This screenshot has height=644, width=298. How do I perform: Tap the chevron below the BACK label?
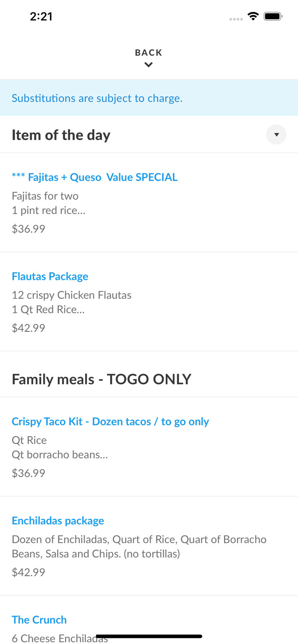pos(149,64)
